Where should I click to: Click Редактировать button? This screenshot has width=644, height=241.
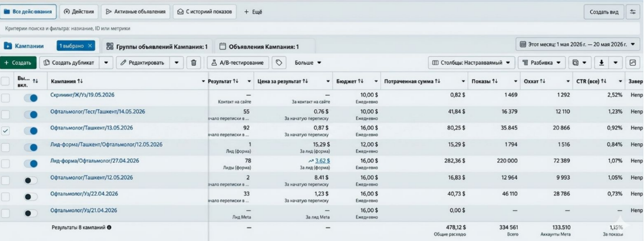[x=144, y=63]
